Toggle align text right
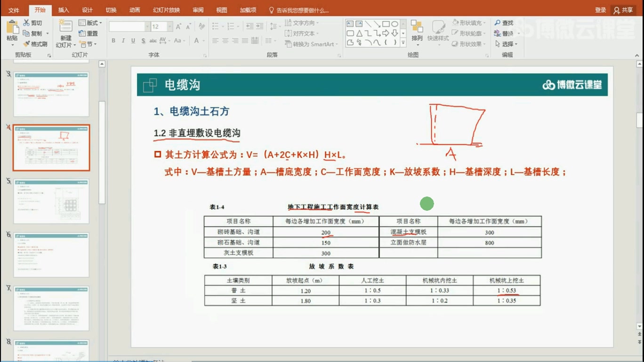The height and width of the screenshot is (362, 644). tap(235, 41)
